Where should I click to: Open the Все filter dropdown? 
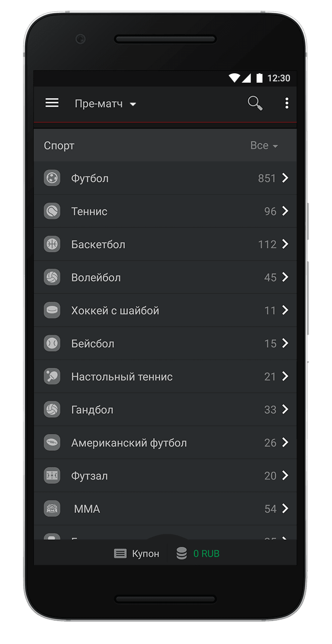[264, 146]
